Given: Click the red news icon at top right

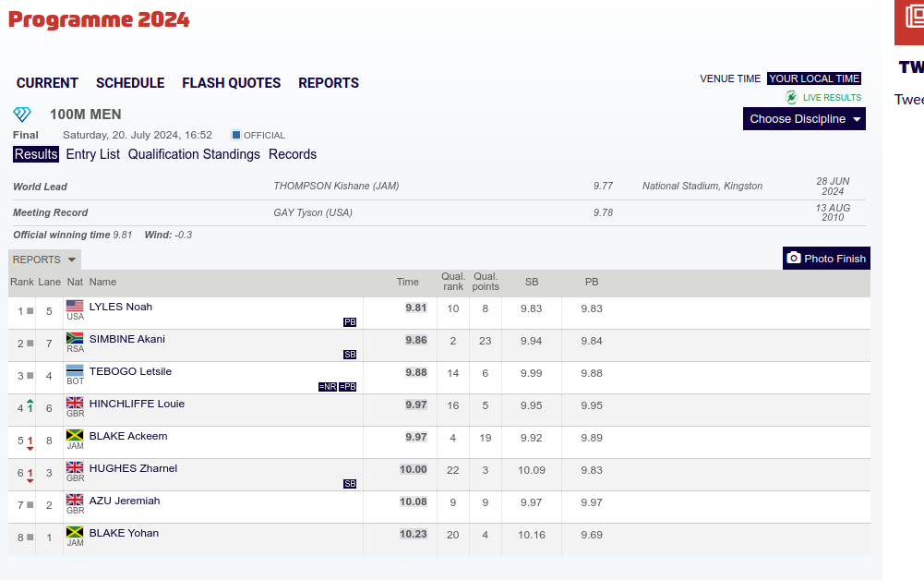Looking at the screenshot, I should [910, 21].
